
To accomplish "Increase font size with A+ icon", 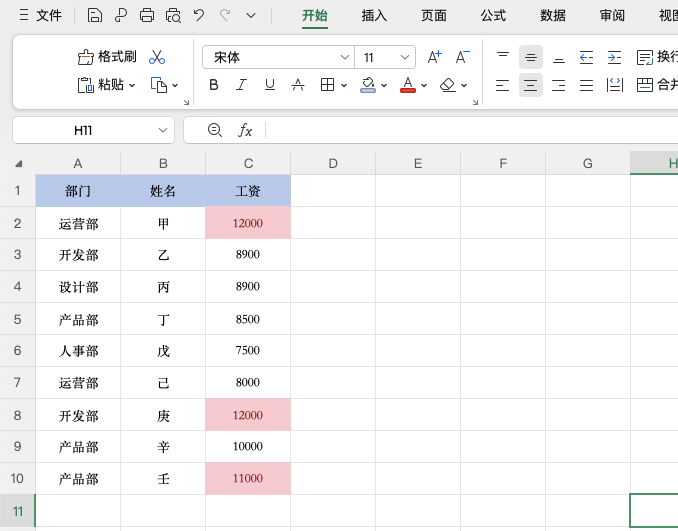I will pos(435,57).
